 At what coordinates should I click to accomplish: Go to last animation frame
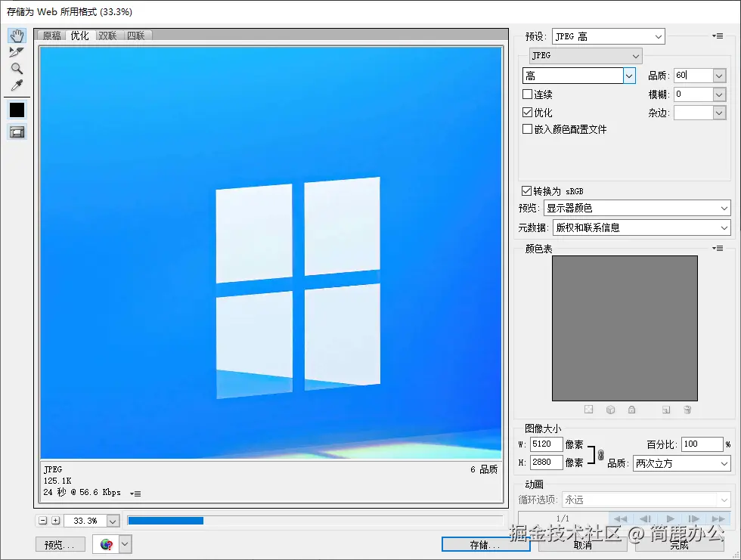click(718, 519)
